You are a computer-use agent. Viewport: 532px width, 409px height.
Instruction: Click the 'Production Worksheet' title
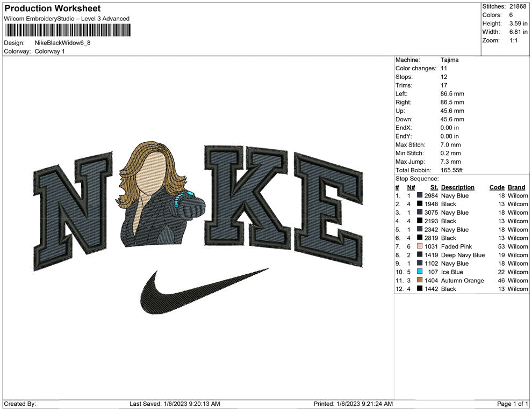(53, 8)
